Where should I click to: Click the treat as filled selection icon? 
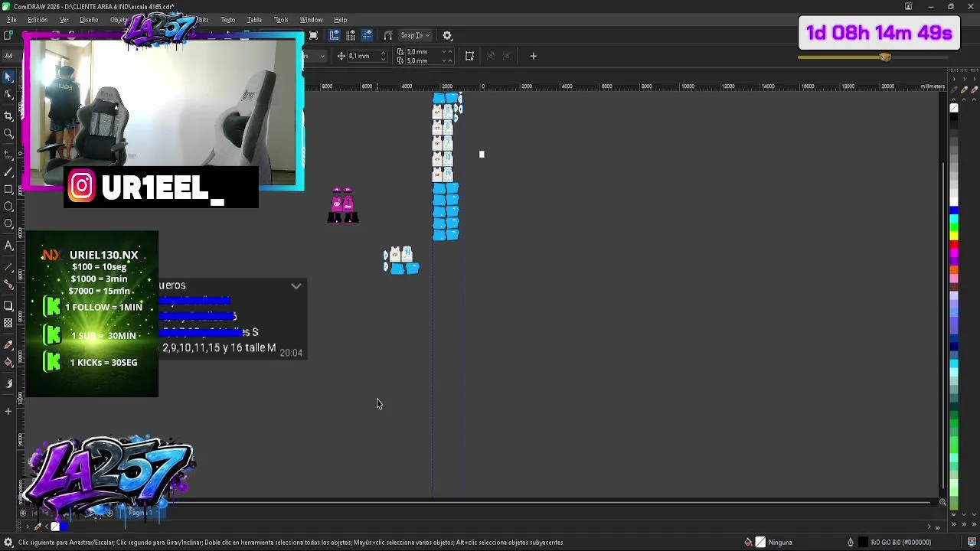tap(469, 56)
